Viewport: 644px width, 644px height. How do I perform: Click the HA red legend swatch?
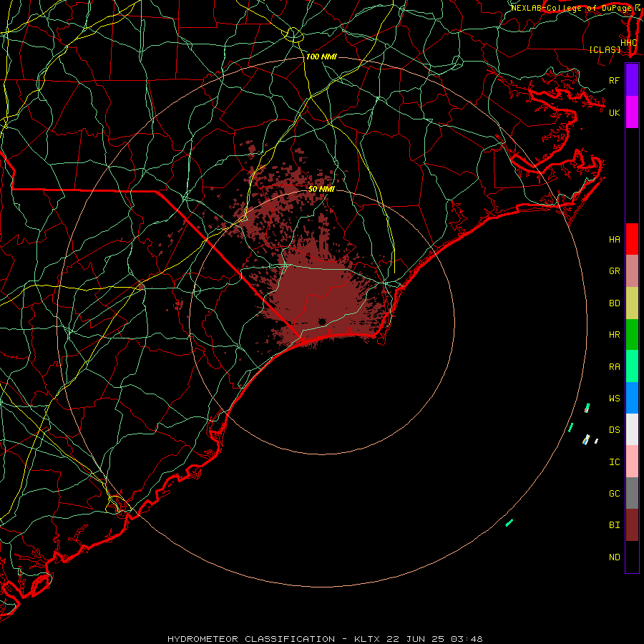click(632, 239)
